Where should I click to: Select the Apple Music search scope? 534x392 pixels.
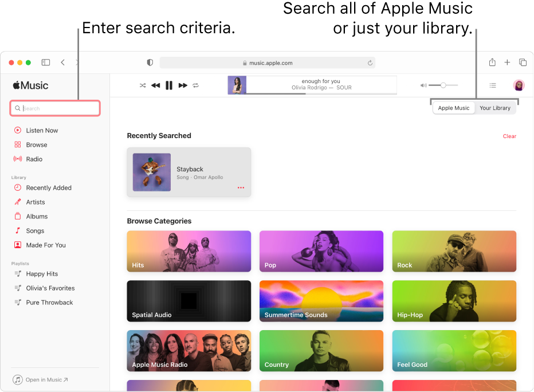[454, 108]
